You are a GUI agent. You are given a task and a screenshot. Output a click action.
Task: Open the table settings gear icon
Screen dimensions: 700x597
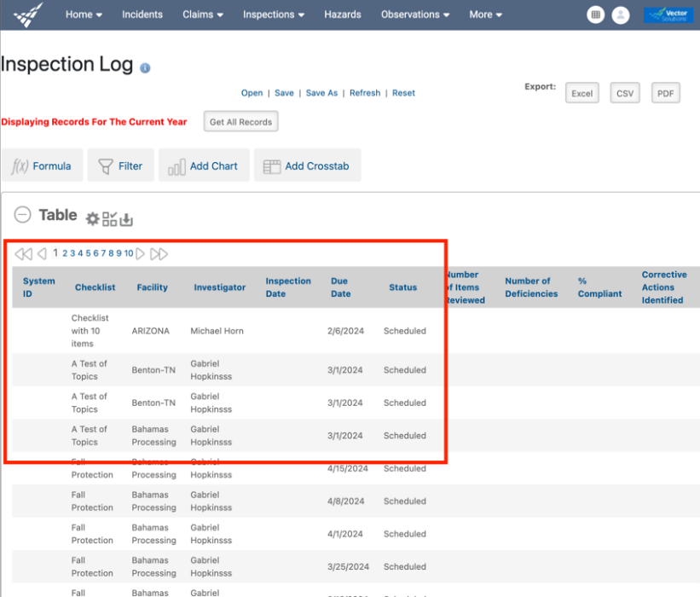click(95, 218)
